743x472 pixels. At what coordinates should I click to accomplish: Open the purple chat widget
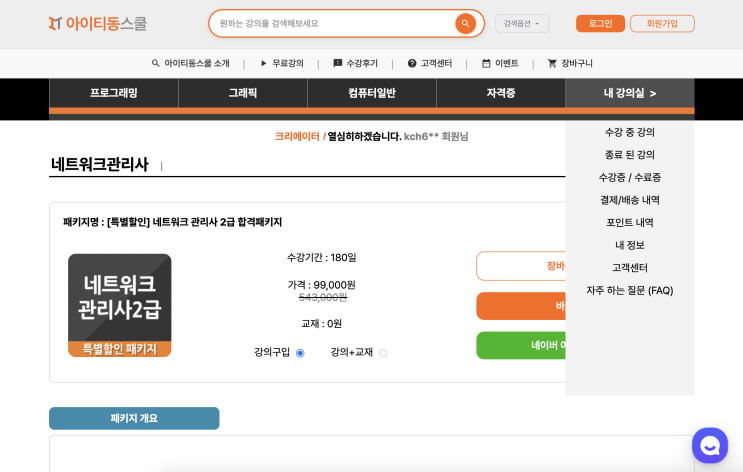coord(710,445)
